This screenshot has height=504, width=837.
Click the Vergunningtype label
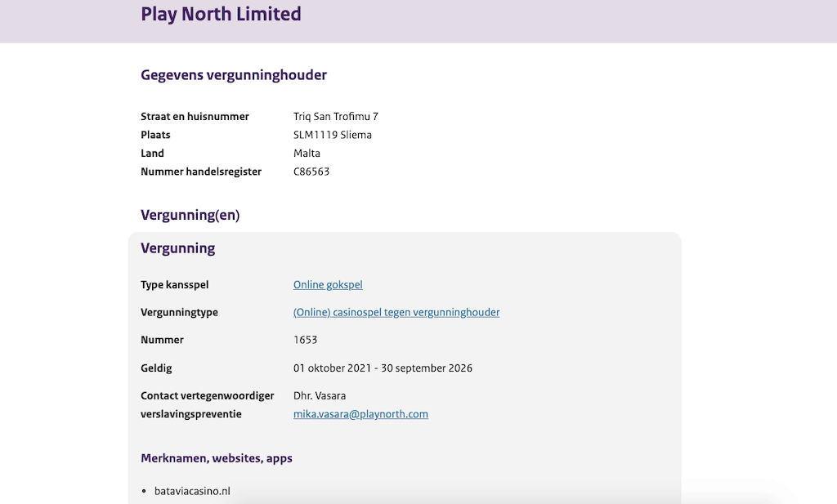click(x=179, y=313)
